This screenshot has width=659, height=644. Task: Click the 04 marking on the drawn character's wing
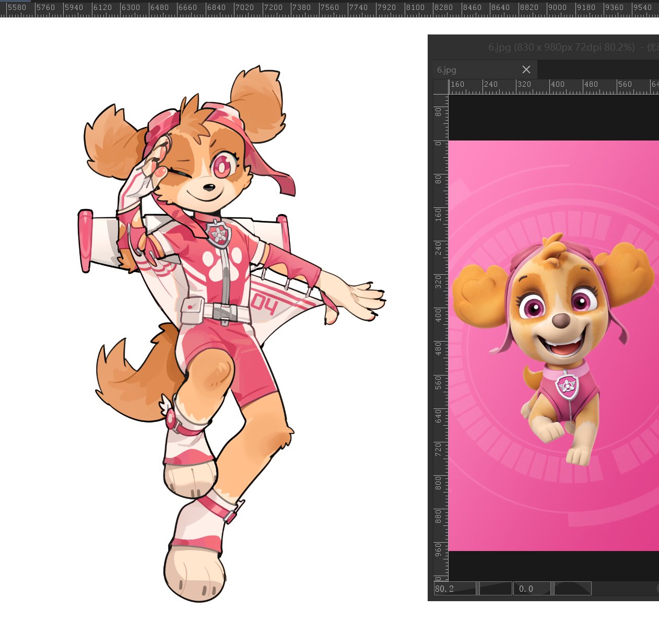[264, 304]
